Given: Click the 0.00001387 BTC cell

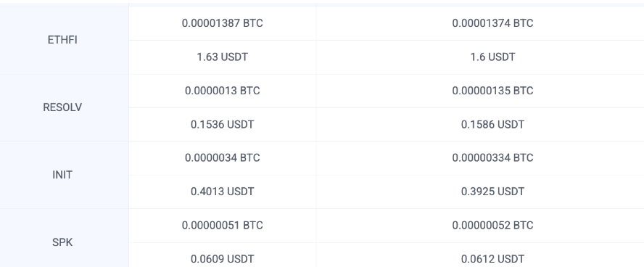Looking at the screenshot, I should tap(222, 23).
